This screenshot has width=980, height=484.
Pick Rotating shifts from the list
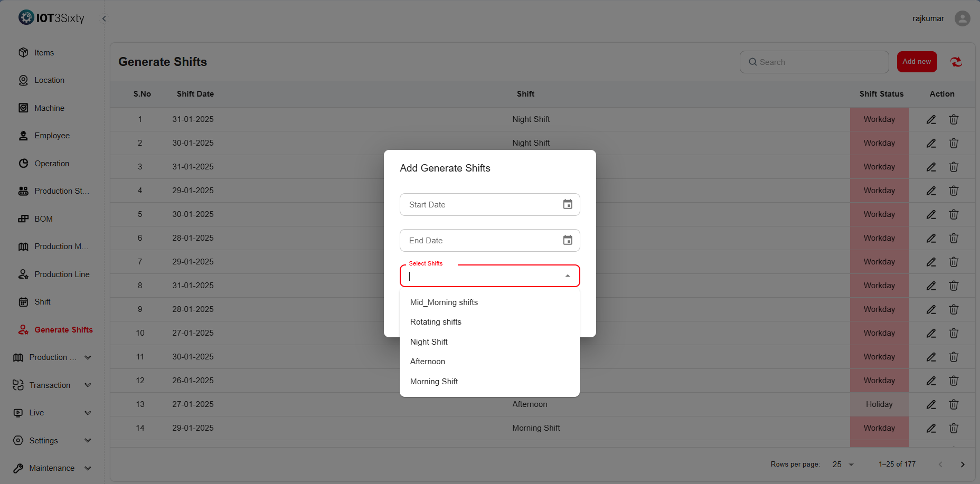pyautogui.click(x=436, y=322)
